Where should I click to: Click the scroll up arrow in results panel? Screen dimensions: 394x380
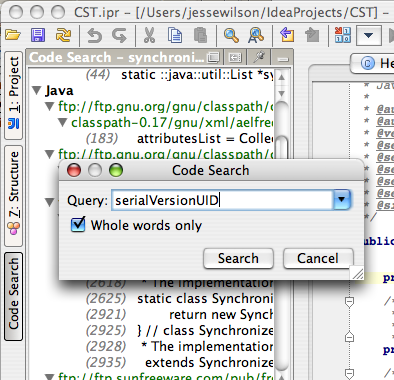tap(282, 77)
